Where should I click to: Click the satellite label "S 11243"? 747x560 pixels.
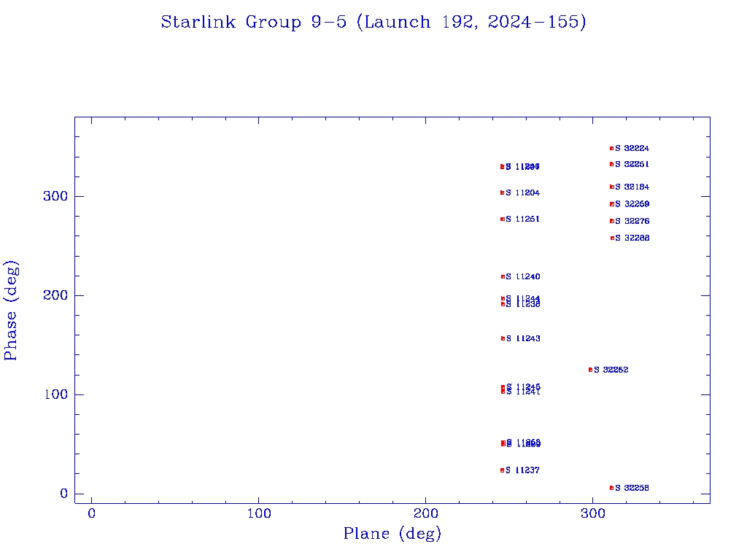coord(523,338)
